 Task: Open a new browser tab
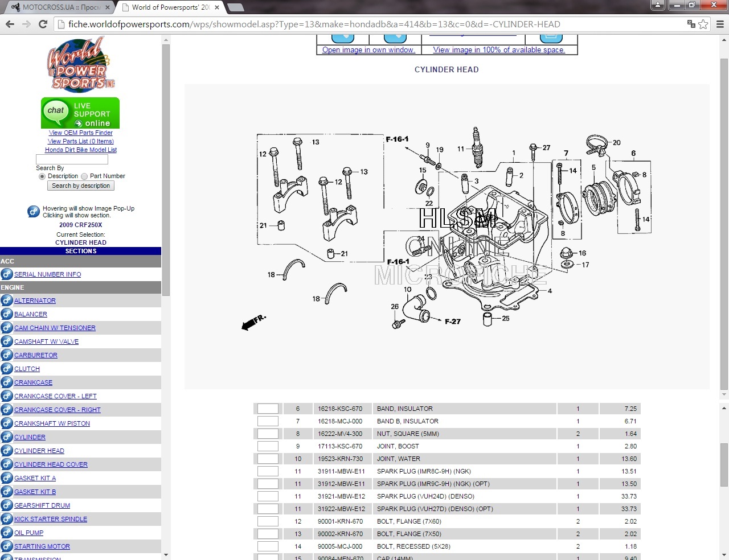click(235, 7)
